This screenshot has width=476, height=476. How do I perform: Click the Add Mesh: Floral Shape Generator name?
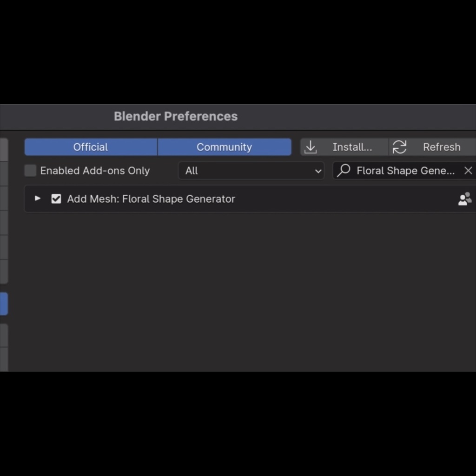151,199
